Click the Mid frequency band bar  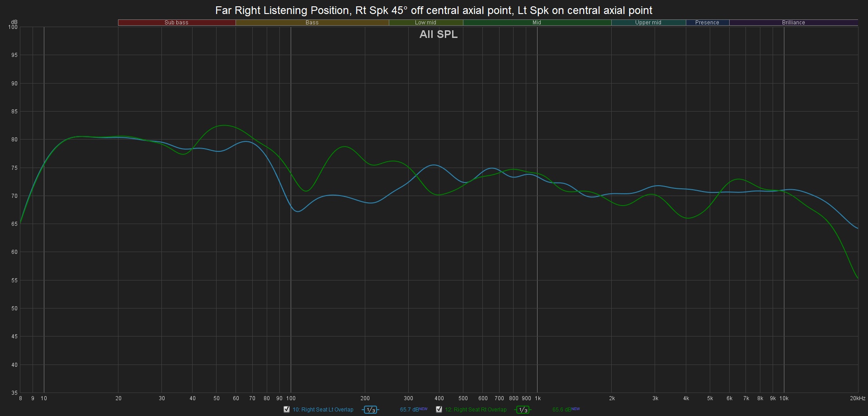(537, 23)
